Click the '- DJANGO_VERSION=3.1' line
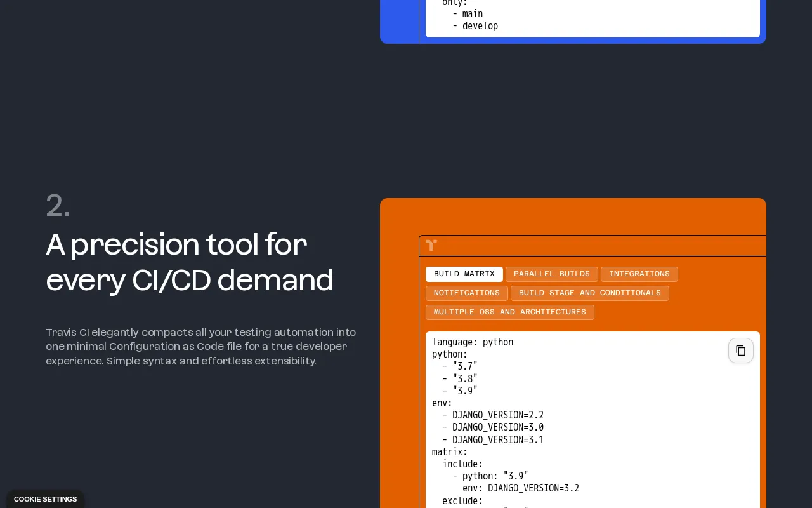Viewport: 812px width, 508px height. [x=493, y=440]
